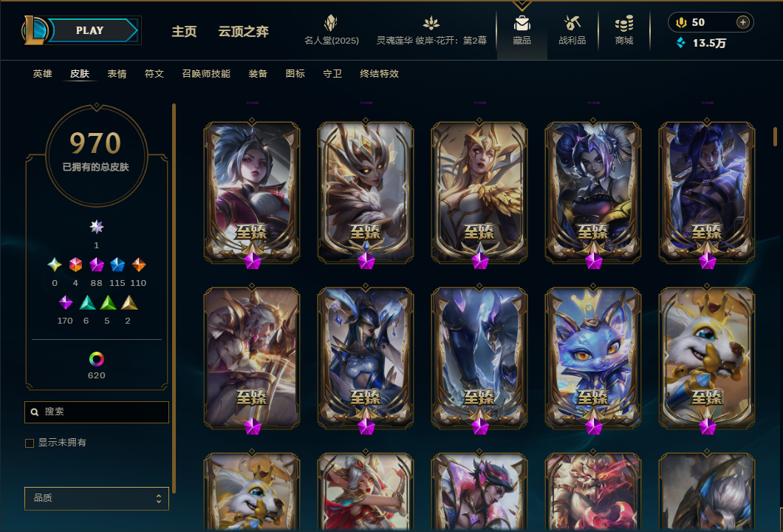
Task: Switch to the 符文 tab
Action: (x=154, y=74)
